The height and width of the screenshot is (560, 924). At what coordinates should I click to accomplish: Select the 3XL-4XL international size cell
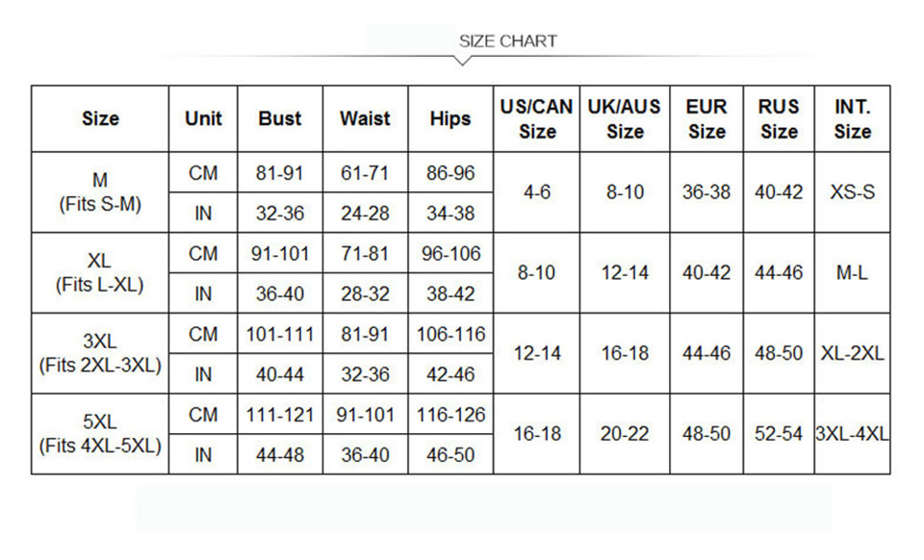[852, 434]
